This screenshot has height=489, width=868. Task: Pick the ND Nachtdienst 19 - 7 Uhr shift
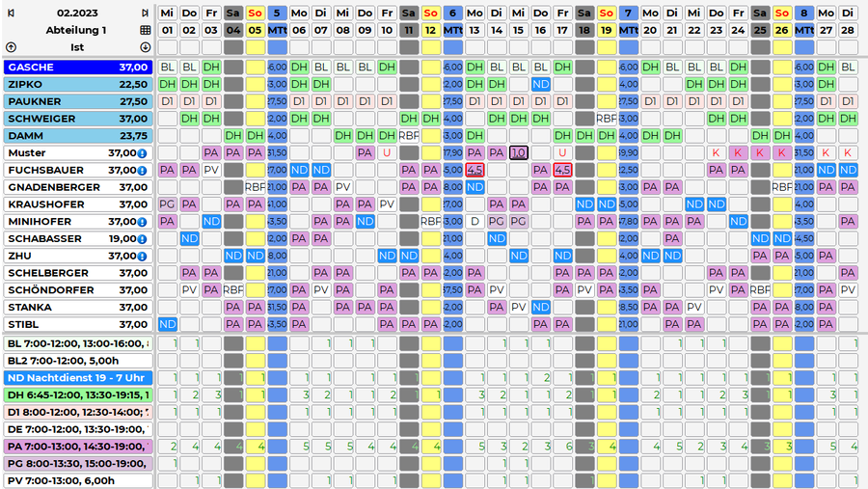coord(77,377)
